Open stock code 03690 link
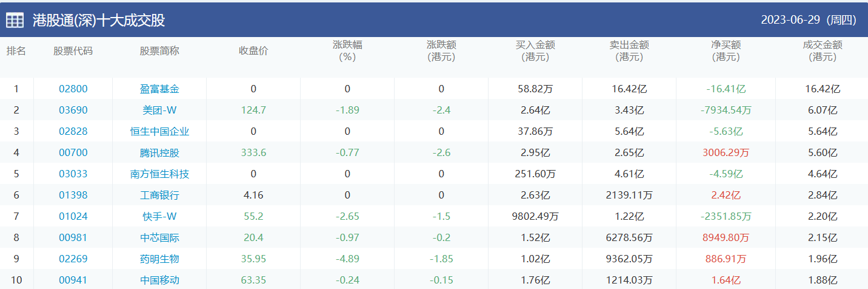 coord(73,110)
